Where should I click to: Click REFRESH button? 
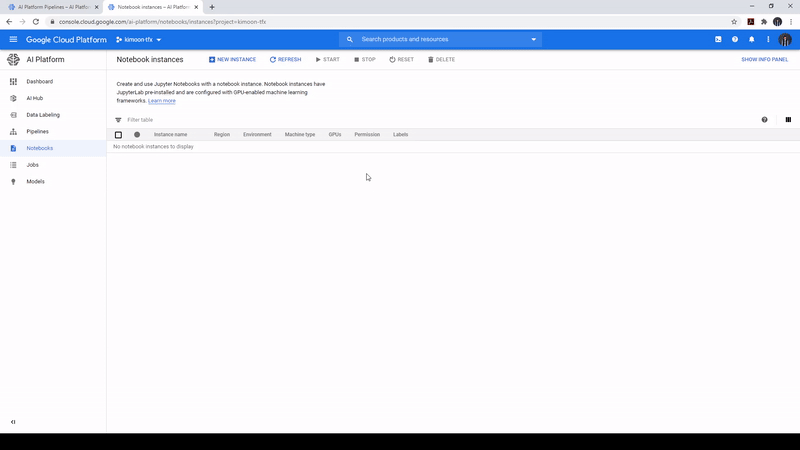click(285, 60)
